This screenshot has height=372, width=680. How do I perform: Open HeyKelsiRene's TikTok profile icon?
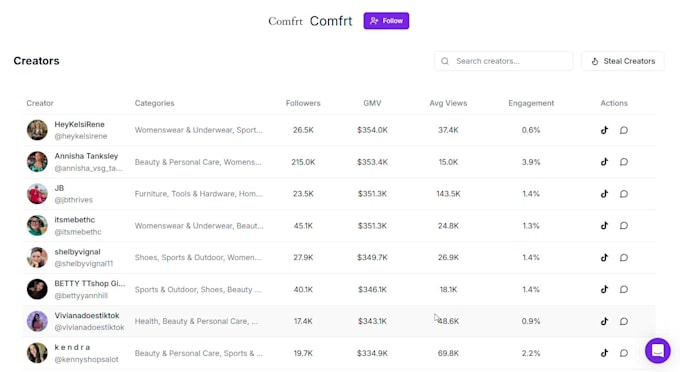point(604,130)
